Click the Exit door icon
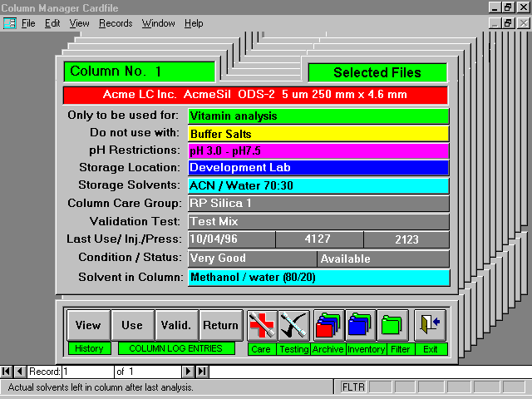This screenshot has width=532, height=399. 430,325
